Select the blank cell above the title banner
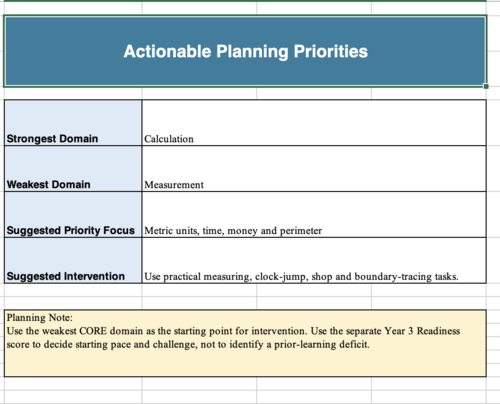This screenshot has height=404, width=500. [x=73, y=8]
